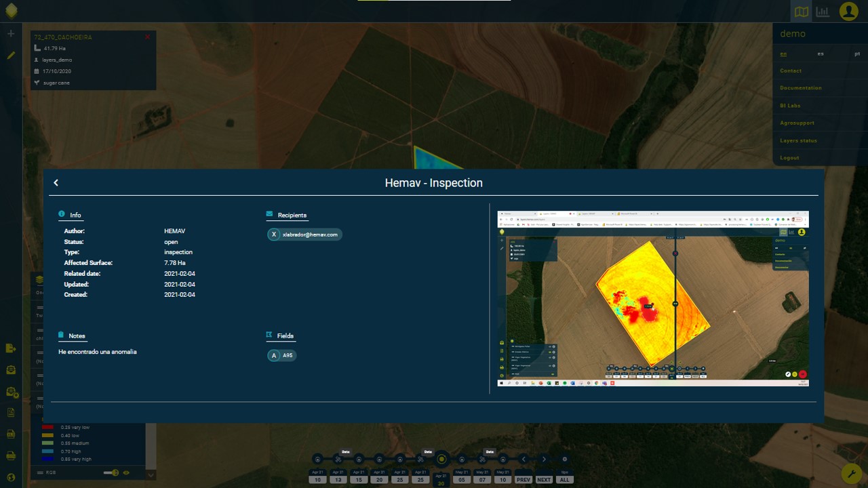Select the pencil draw tool in sidebar
The image size is (868, 488).
point(11,56)
